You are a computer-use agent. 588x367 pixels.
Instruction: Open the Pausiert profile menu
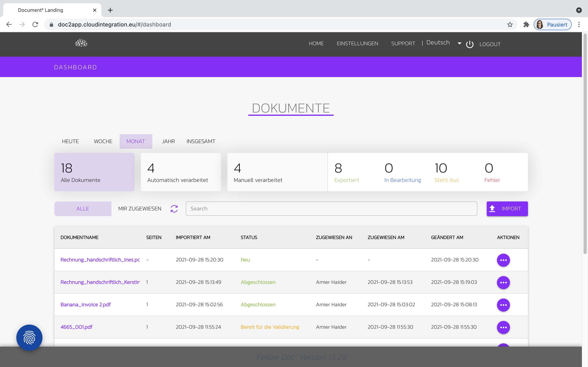pyautogui.click(x=552, y=24)
